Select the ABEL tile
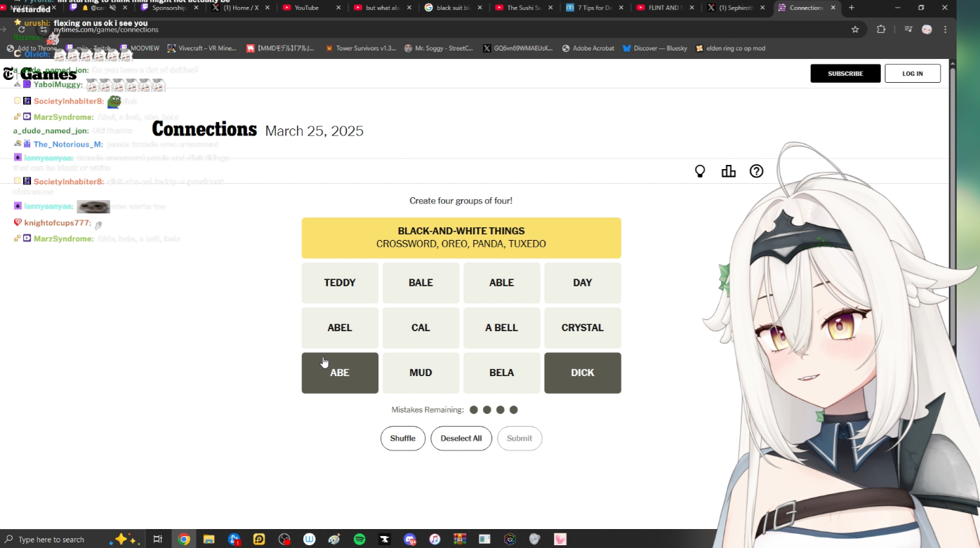The width and height of the screenshot is (980, 548). click(340, 328)
